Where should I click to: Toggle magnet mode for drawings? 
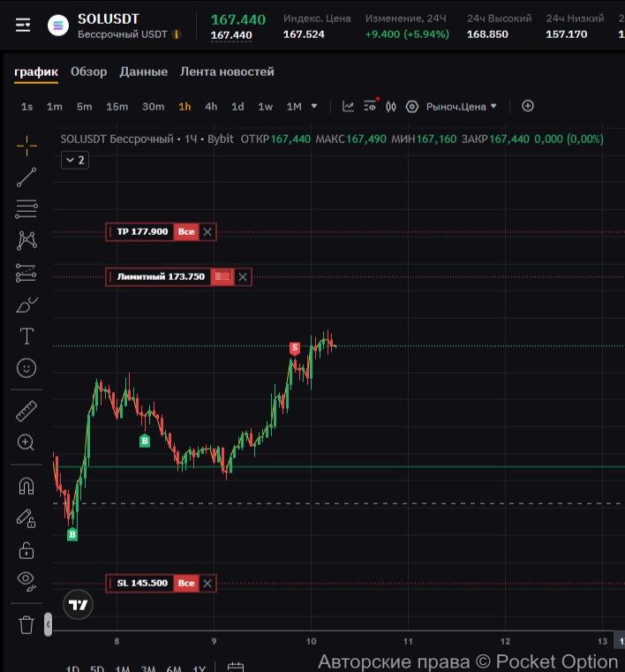tap(26, 486)
